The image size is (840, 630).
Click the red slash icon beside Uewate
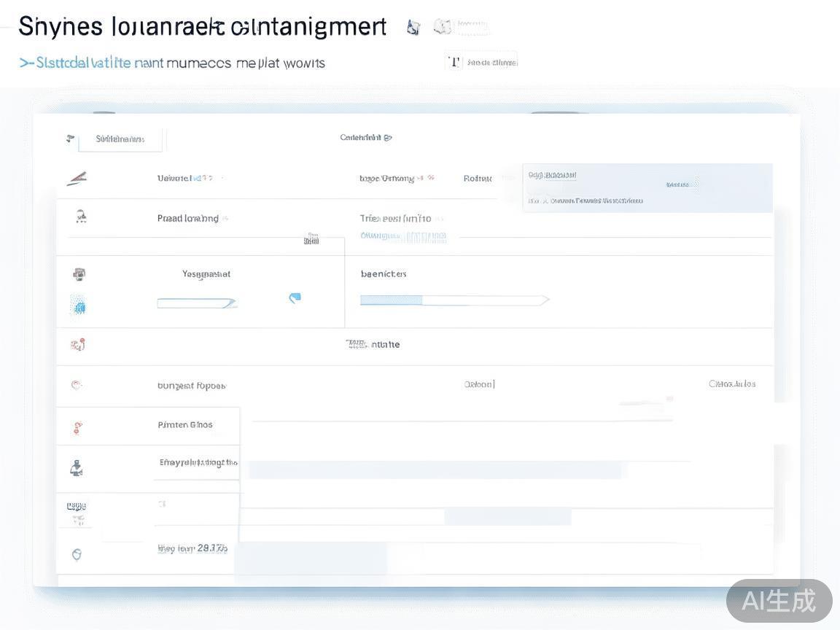click(x=77, y=179)
